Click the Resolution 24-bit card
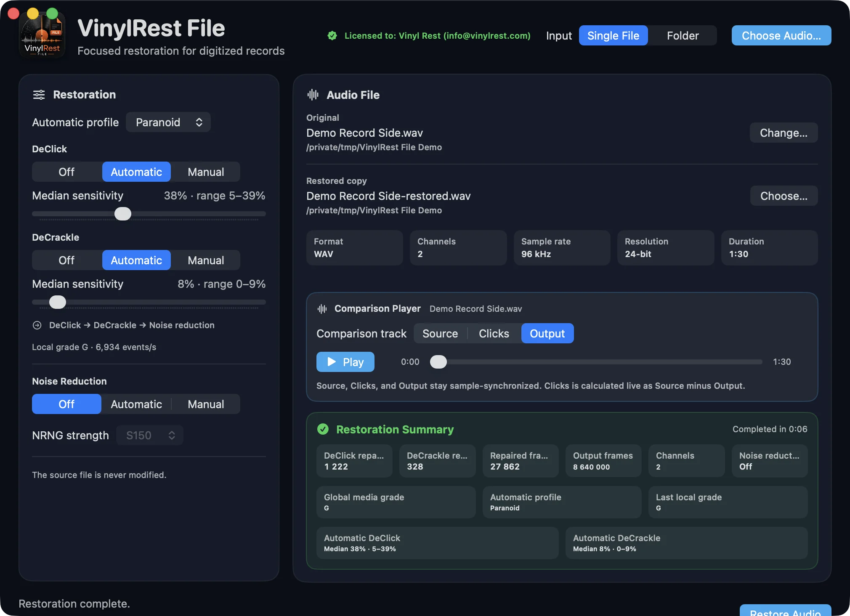The height and width of the screenshot is (616, 850). pyautogui.click(x=665, y=248)
